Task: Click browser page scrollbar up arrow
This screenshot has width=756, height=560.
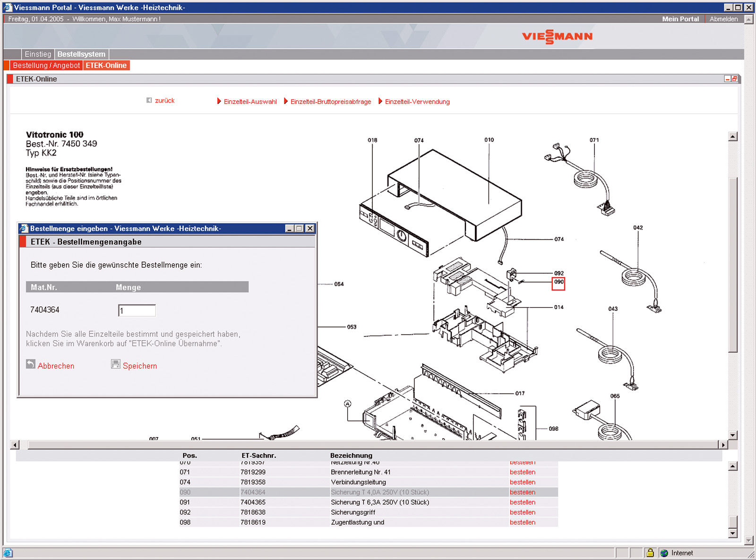Action: click(x=748, y=19)
